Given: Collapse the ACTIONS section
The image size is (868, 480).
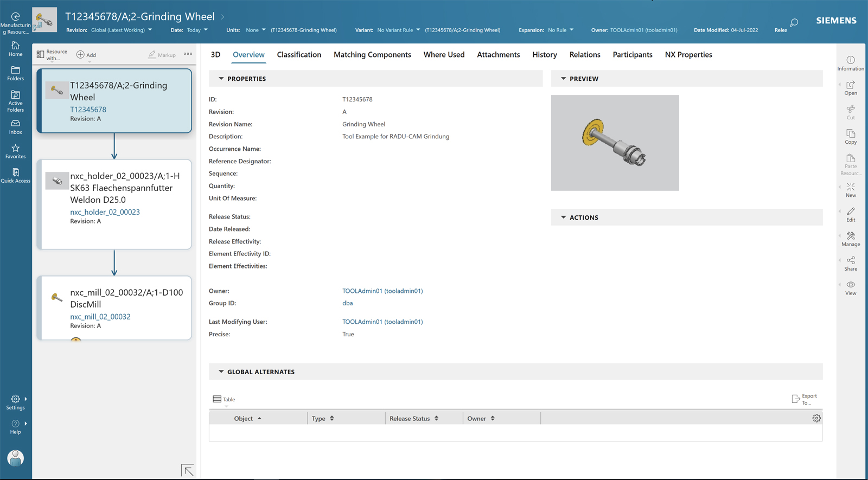Looking at the screenshot, I should coord(563,217).
